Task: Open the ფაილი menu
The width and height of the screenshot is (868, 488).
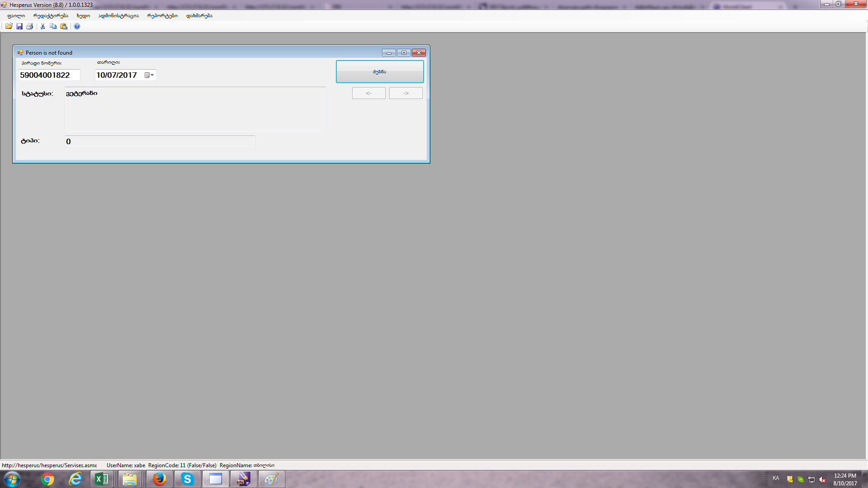Action: (16, 16)
